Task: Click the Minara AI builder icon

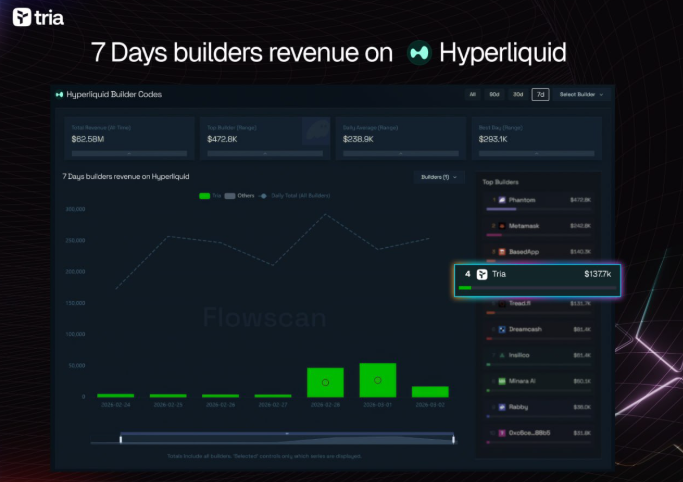Action: click(501, 381)
